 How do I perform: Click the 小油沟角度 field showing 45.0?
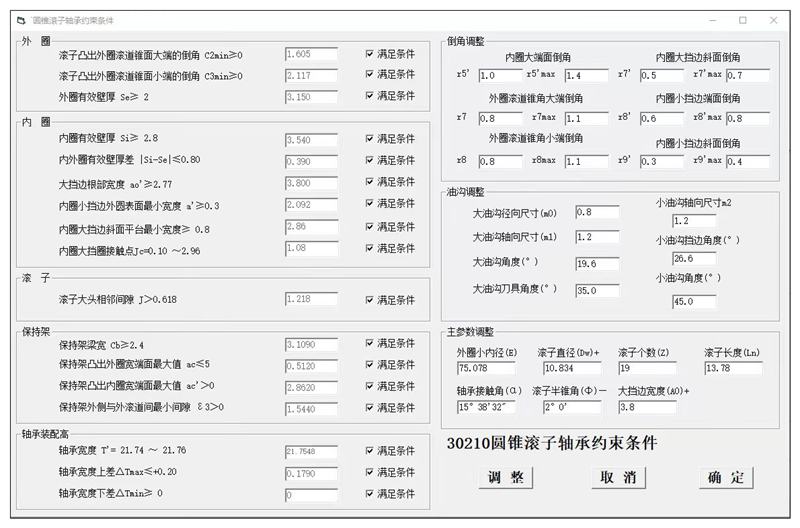point(694,301)
